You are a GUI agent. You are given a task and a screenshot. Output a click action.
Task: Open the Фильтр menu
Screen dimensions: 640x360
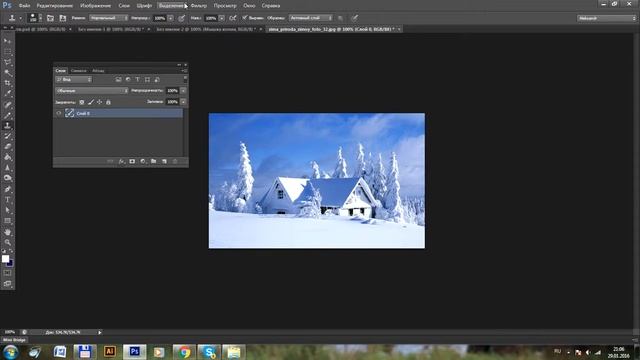(x=199, y=6)
